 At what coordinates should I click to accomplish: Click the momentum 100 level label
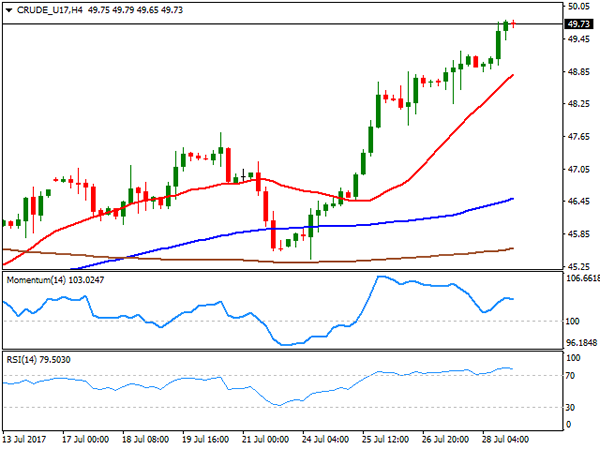(x=572, y=321)
